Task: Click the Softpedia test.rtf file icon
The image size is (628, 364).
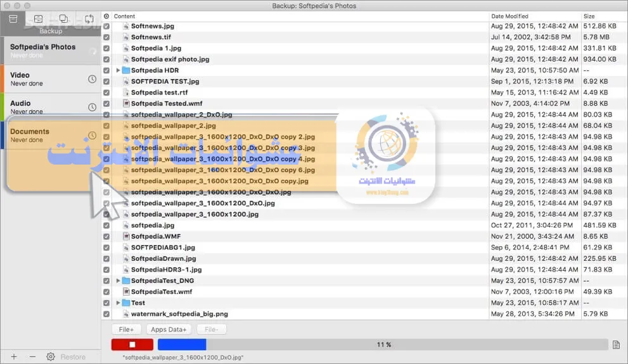Action: (x=125, y=92)
